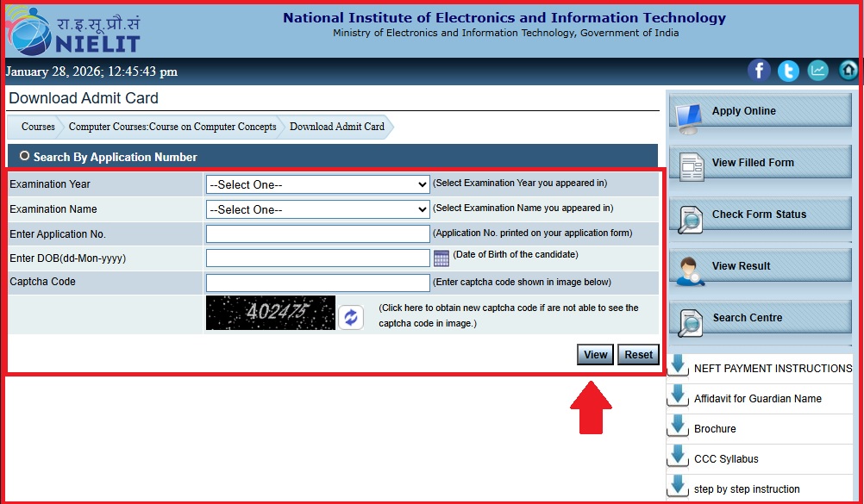Click the Course on Computer Concepts breadcrumb
Viewport: 864px width, 504px height.
tap(171, 126)
